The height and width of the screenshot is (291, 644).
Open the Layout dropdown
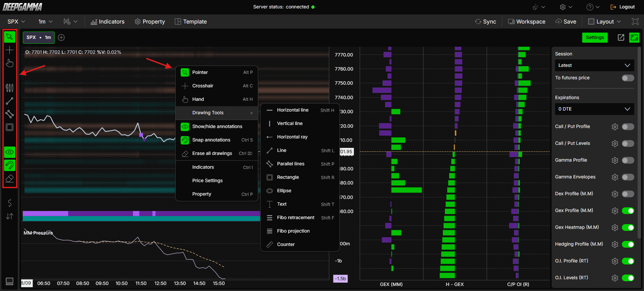pos(604,22)
